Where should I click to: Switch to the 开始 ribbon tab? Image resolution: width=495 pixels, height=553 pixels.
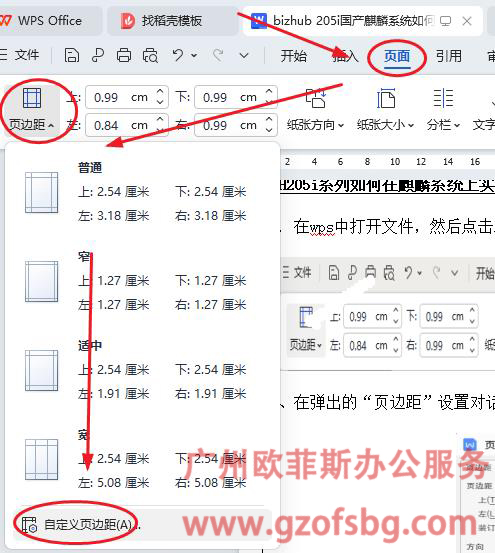(x=293, y=56)
